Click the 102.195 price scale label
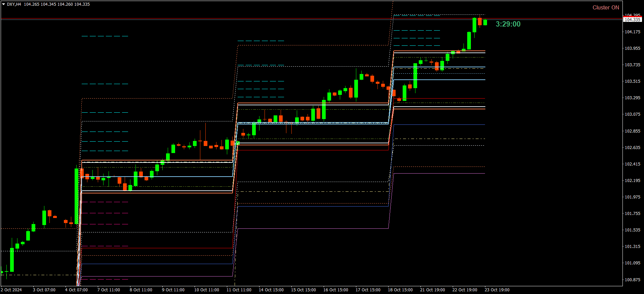This screenshot has height=294, width=644. [632, 181]
